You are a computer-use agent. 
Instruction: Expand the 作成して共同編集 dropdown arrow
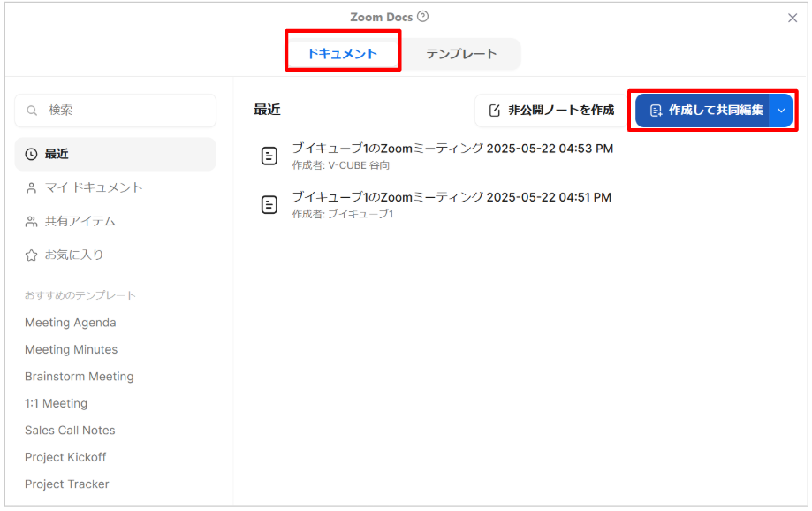pyautogui.click(x=781, y=111)
